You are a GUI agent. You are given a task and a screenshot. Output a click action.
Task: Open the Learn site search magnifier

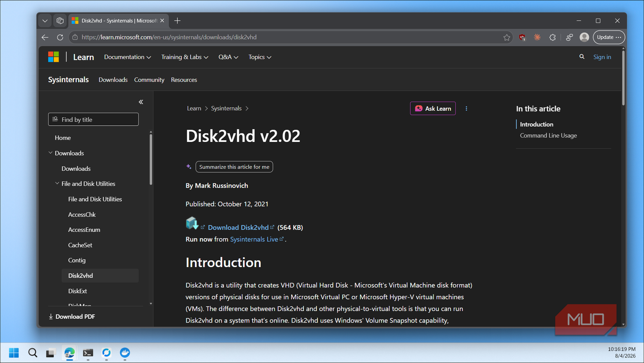582,57
